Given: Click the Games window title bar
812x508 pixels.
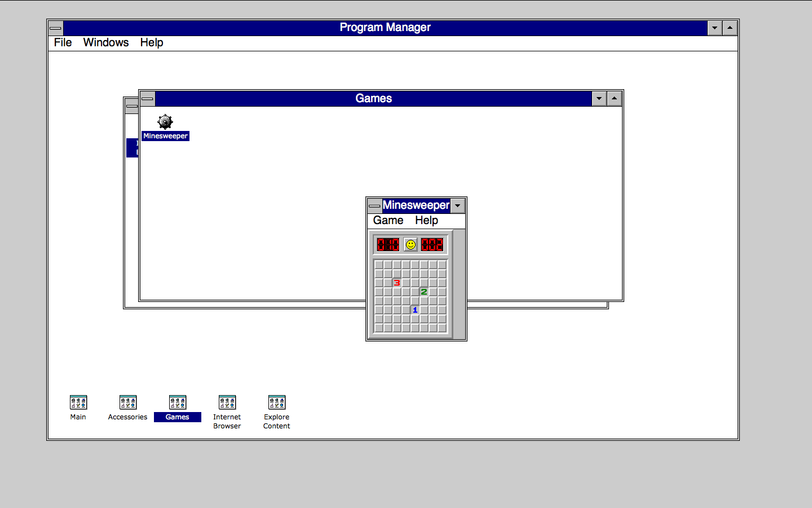Looking at the screenshot, I should [373, 99].
